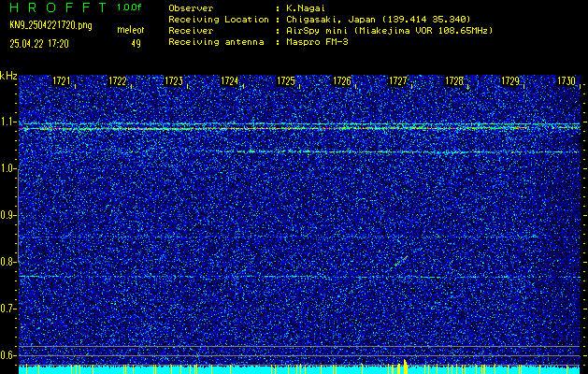The height and width of the screenshot is (374, 588).
Task: Click the HROFFT title text
Action: tap(58, 7)
